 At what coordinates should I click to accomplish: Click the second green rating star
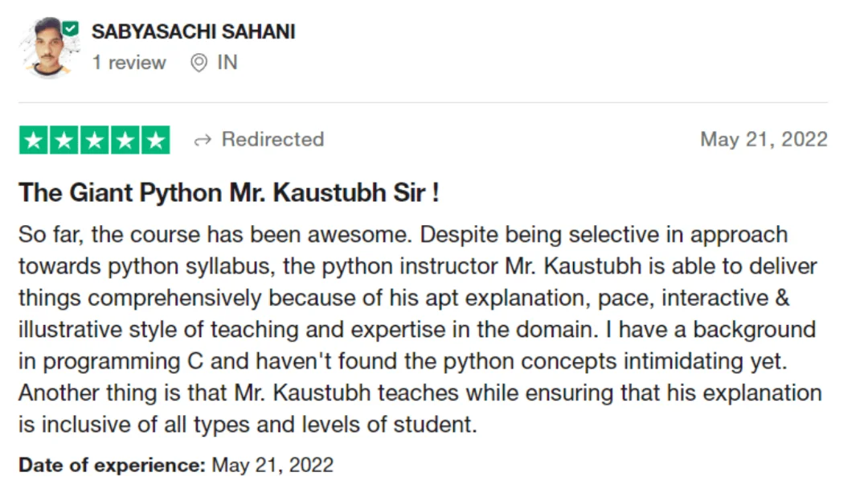point(63,140)
